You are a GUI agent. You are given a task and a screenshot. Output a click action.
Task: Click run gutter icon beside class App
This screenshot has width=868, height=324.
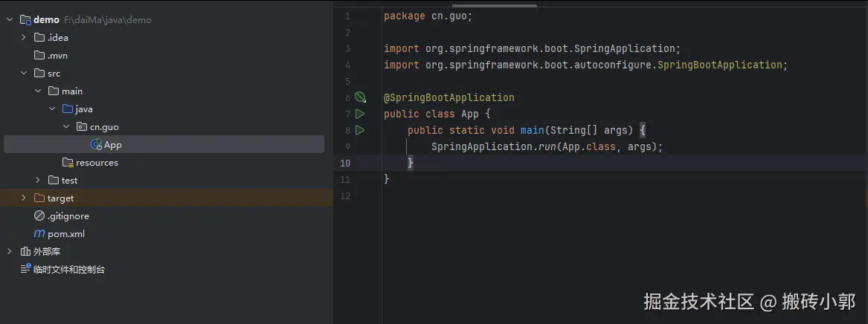tap(360, 114)
